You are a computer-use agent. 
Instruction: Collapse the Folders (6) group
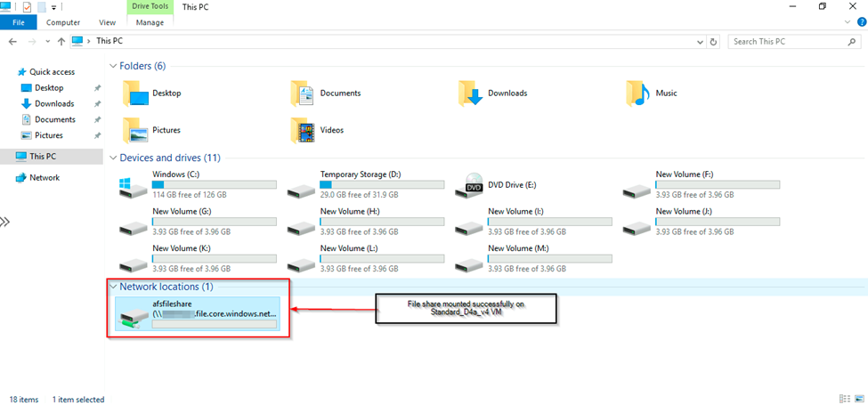tap(113, 67)
